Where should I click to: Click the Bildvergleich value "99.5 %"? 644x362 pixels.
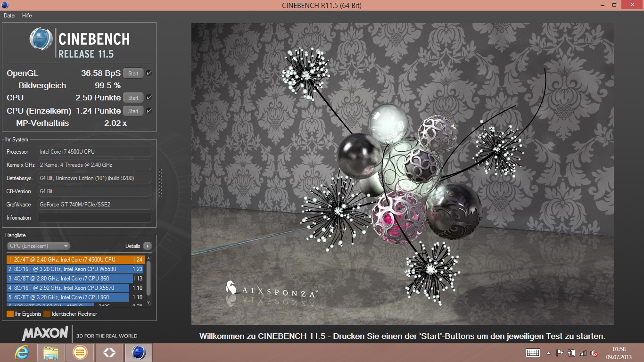click(107, 85)
